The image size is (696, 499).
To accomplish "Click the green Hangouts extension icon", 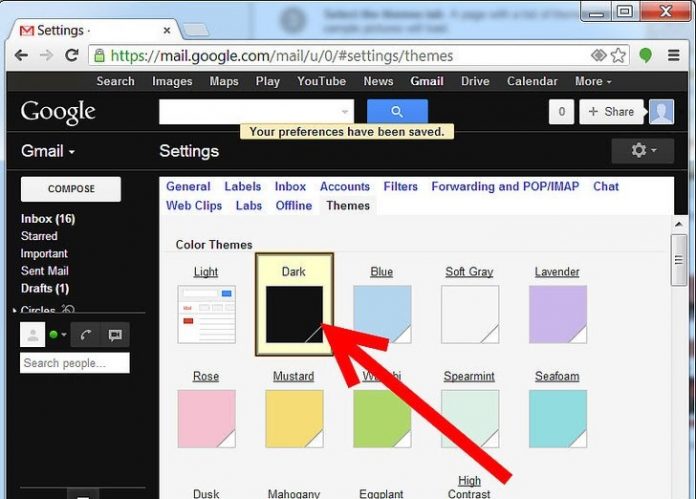I will (x=646, y=56).
